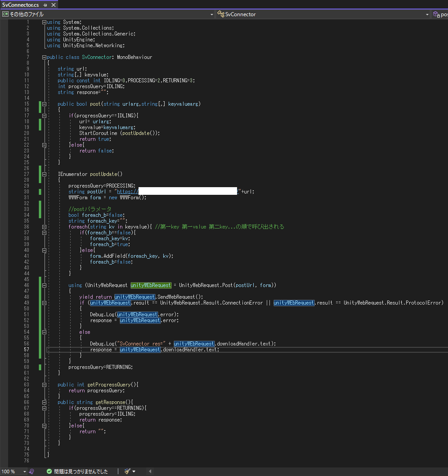Pin the SvConnector.cs tab
Screen dimensions: 448x476
click(45, 5)
